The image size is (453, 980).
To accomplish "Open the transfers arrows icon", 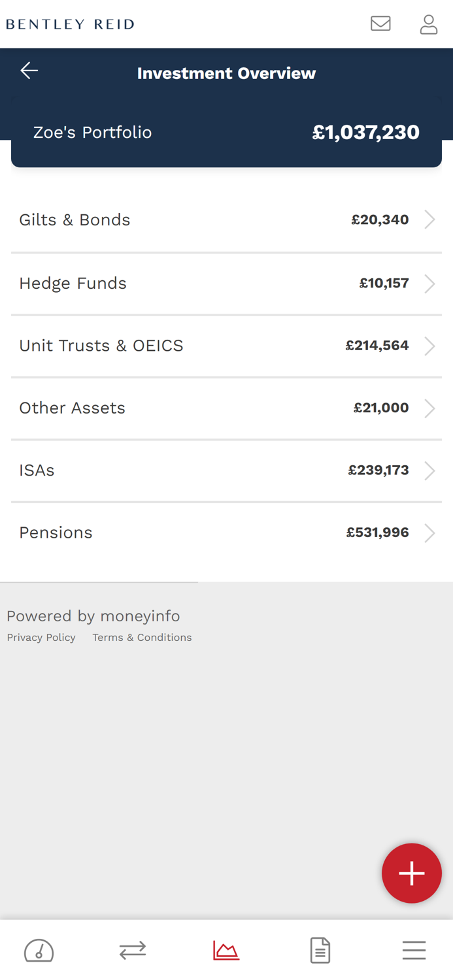I will click(x=133, y=950).
